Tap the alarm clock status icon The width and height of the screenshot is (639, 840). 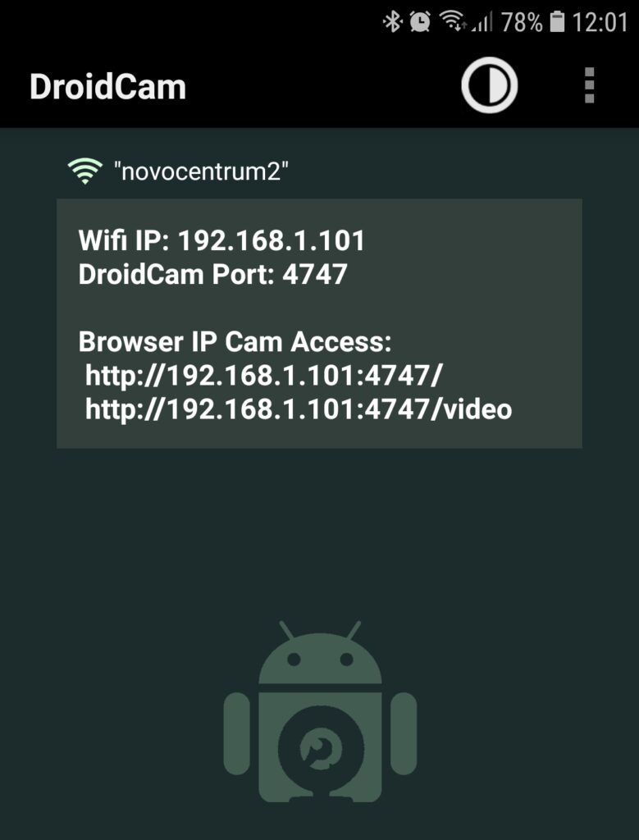tap(420, 22)
